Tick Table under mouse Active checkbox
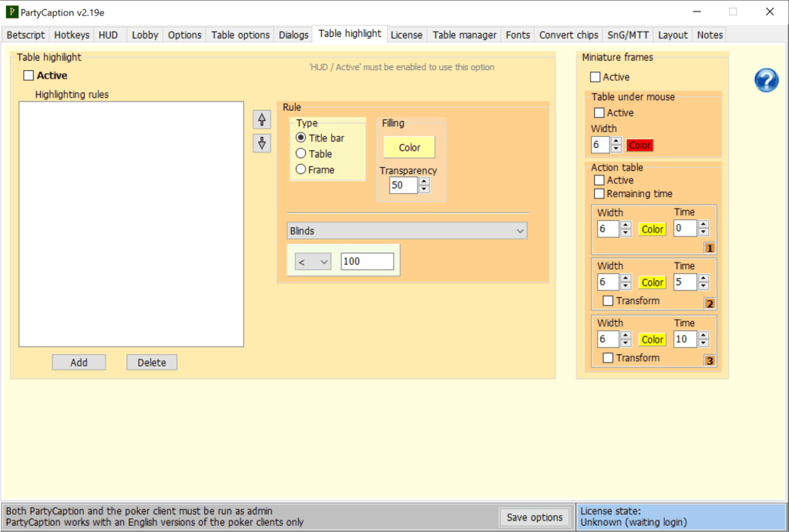This screenshot has width=789, height=532. pyautogui.click(x=599, y=112)
